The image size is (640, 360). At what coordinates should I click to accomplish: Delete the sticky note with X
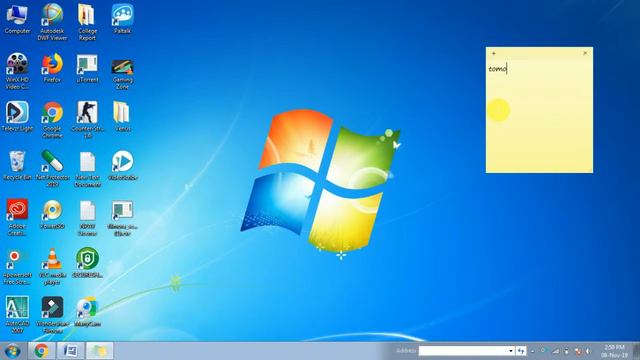[x=585, y=53]
